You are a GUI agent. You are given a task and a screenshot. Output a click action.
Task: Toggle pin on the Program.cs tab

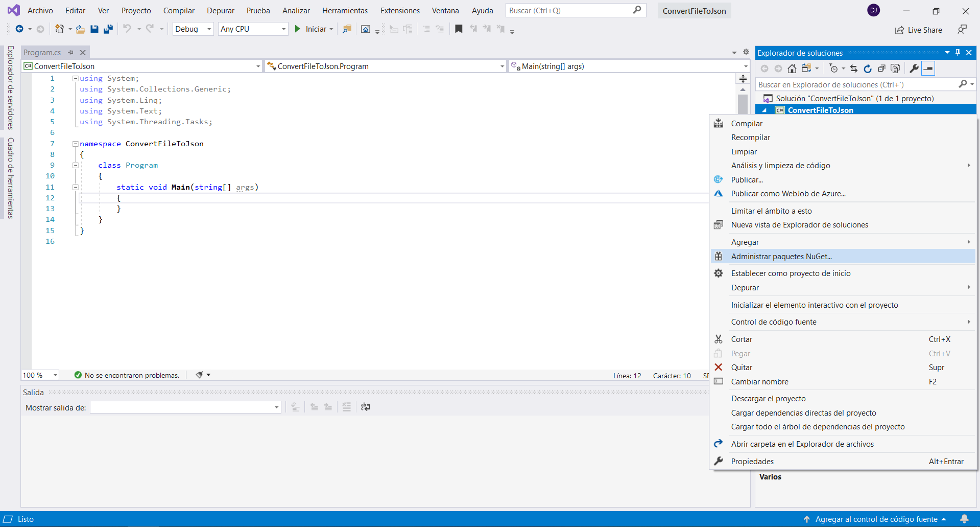point(71,52)
